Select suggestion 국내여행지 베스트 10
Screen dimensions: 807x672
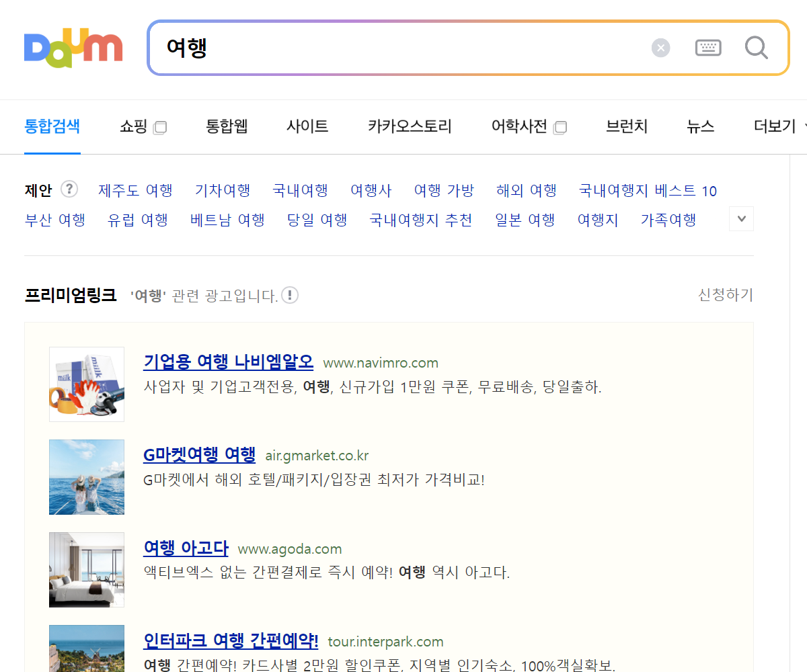tap(648, 191)
